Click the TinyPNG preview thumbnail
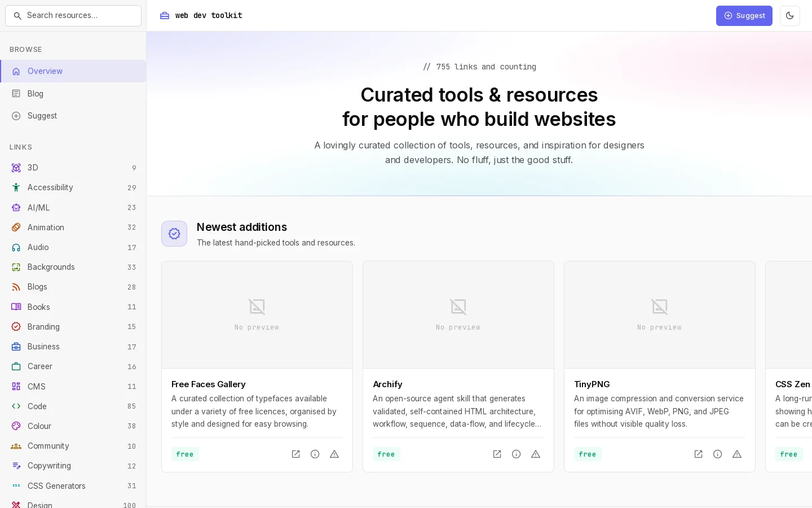 (660, 315)
